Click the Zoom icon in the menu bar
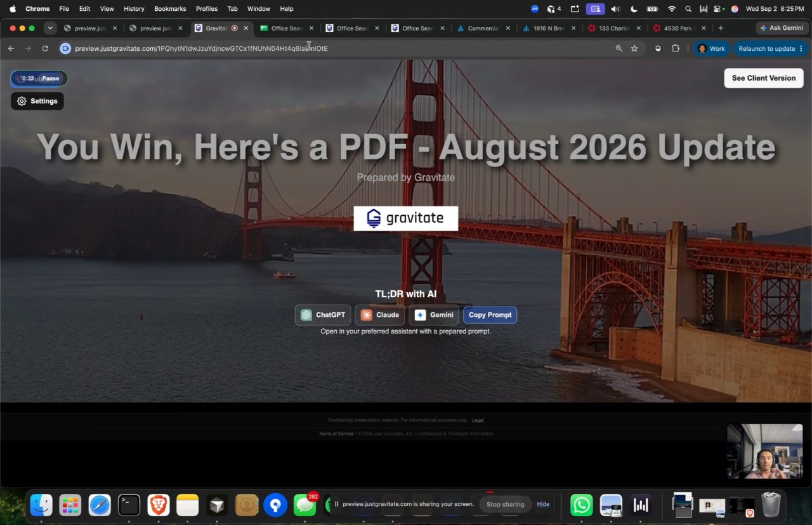 tap(535, 9)
